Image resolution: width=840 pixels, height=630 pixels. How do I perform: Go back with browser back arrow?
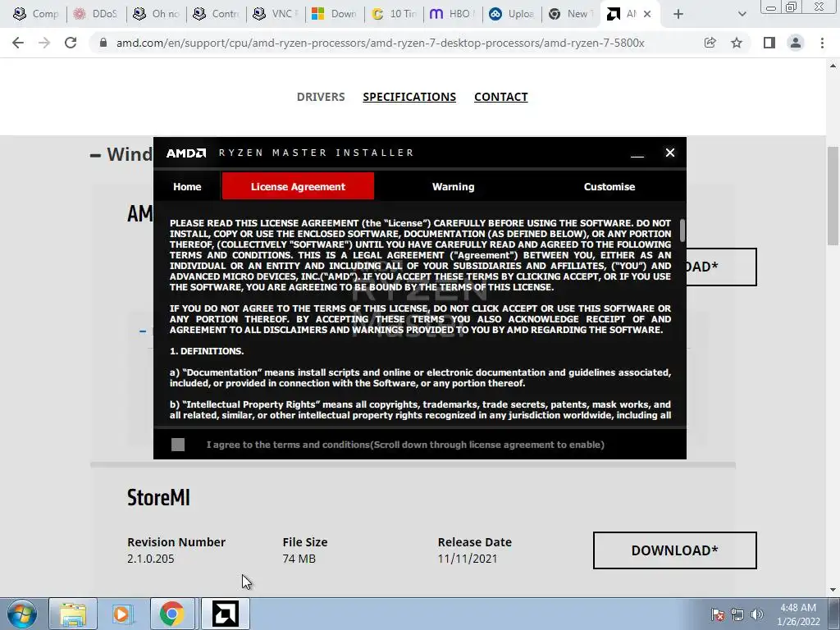pyautogui.click(x=18, y=43)
